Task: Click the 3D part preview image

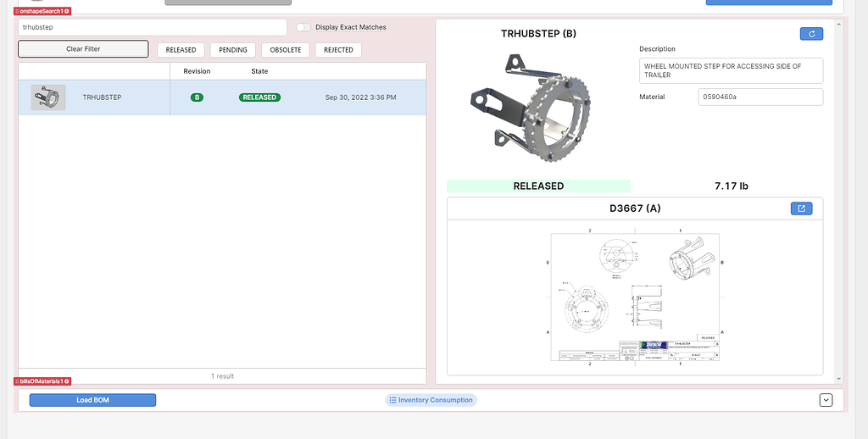Action: [x=531, y=108]
